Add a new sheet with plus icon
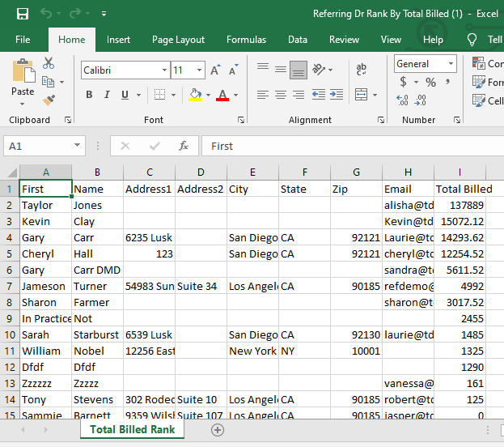Screen dimensions: 504x447 click(217, 430)
